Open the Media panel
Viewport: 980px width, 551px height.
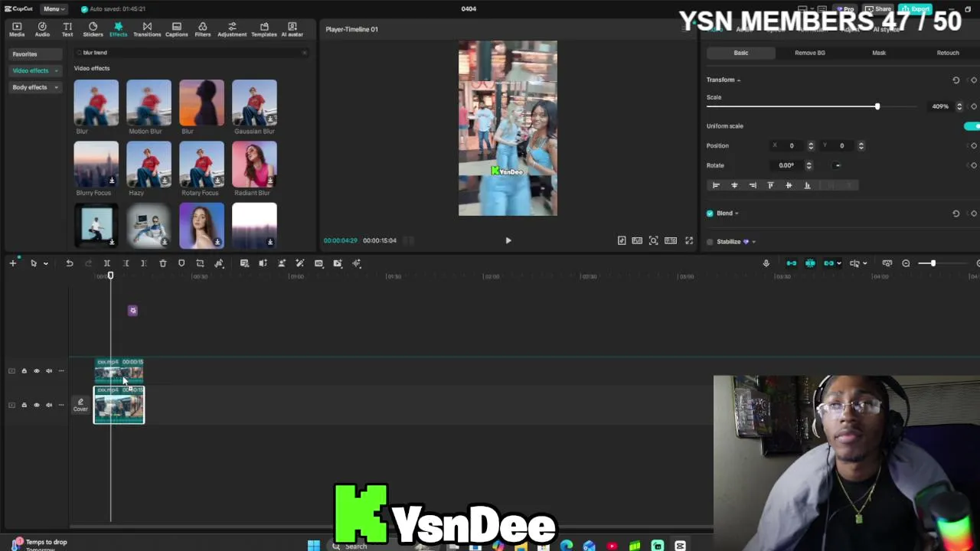(16, 29)
